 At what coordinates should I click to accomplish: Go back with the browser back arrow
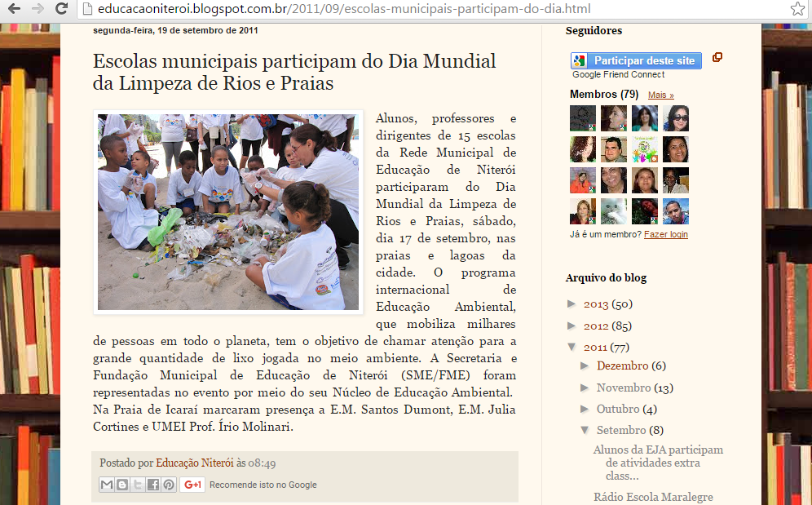[14, 8]
